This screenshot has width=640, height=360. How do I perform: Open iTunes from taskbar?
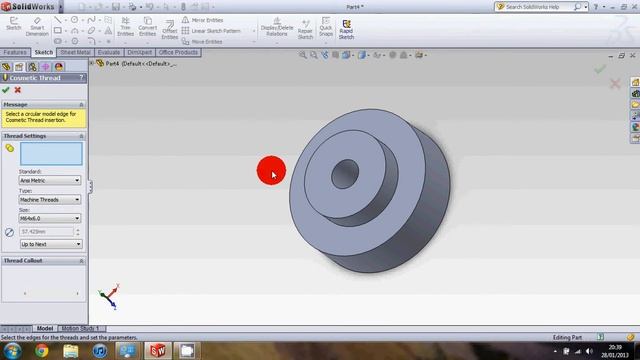[x=100, y=351]
